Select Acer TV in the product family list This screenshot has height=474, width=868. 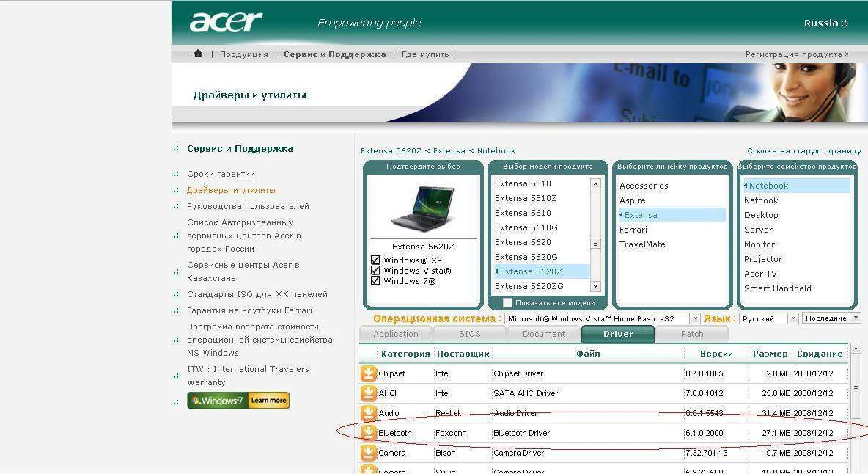760,274
